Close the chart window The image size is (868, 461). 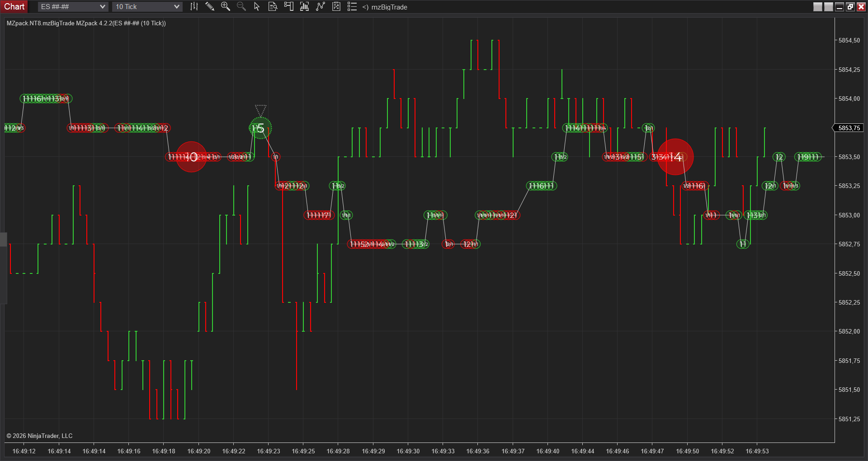(861, 7)
